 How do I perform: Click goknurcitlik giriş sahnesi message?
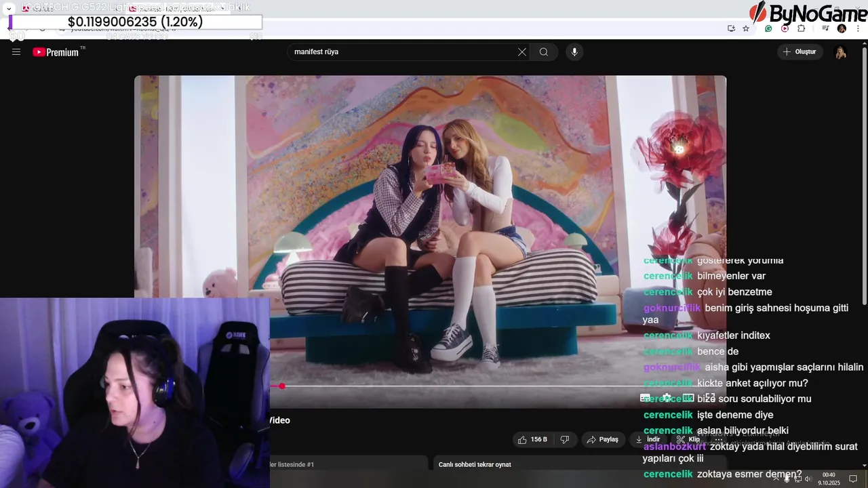[746, 313]
